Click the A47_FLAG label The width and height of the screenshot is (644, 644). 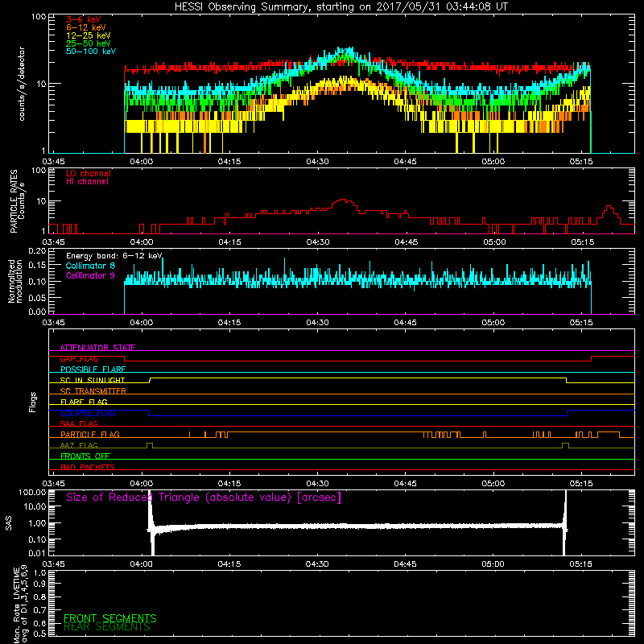click(79, 445)
